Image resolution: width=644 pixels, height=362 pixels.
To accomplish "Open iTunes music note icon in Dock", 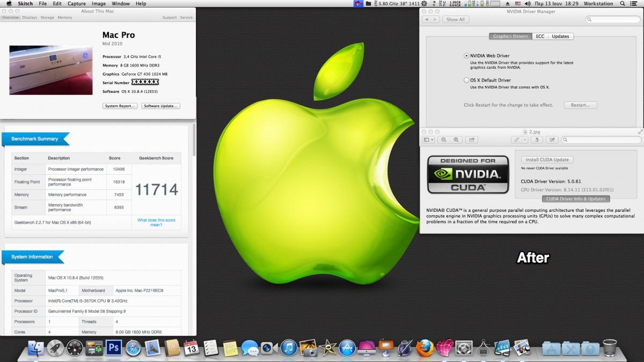I will coord(289,349).
